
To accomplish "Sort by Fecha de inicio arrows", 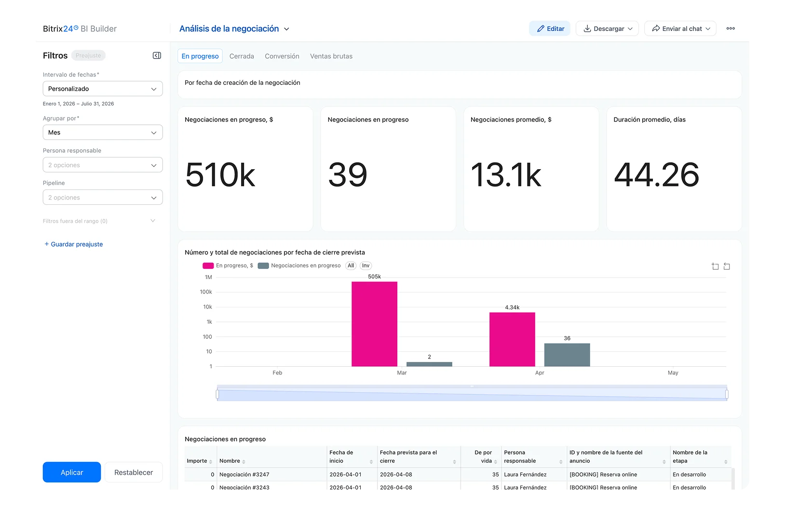I will pos(371,462).
